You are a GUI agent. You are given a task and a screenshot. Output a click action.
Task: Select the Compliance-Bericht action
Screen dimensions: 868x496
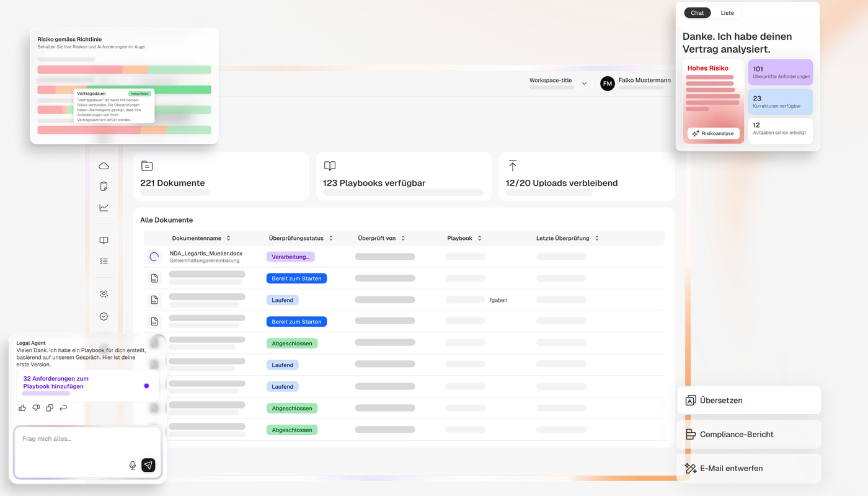point(749,435)
